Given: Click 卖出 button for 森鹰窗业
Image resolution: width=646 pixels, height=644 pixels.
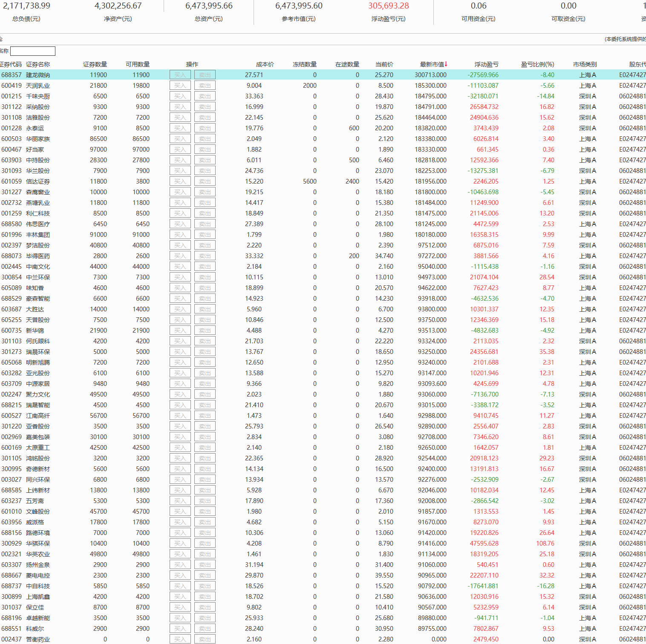Looking at the screenshot, I should 205,192.
